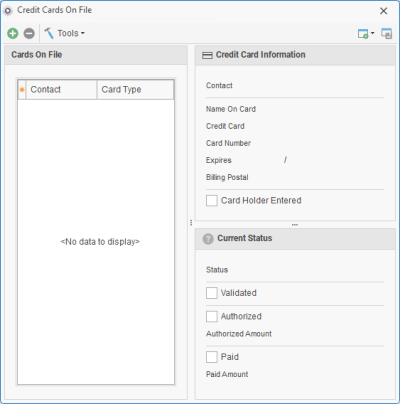Expand the layout options dropdown arrow
Image resolution: width=400 pixels, height=404 pixels.
click(373, 33)
